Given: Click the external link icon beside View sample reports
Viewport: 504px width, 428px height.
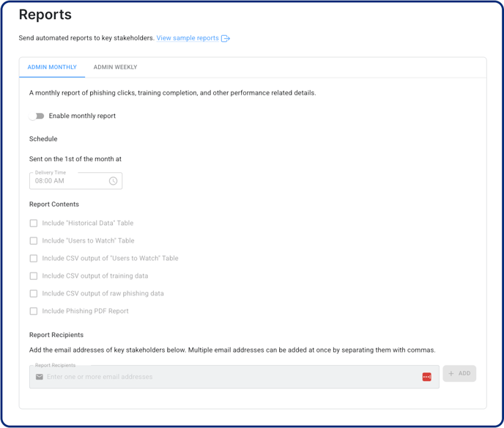Looking at the screenshot, I should (226, 39).
